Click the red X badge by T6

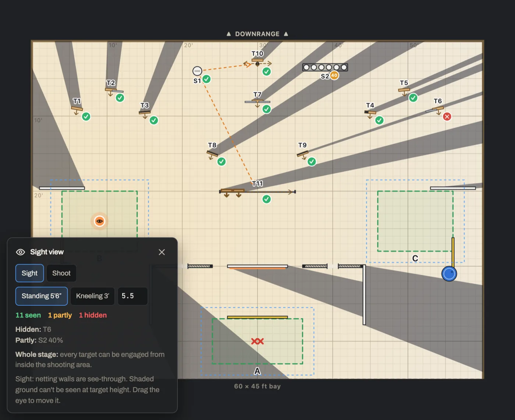click(x=447, y=116)
